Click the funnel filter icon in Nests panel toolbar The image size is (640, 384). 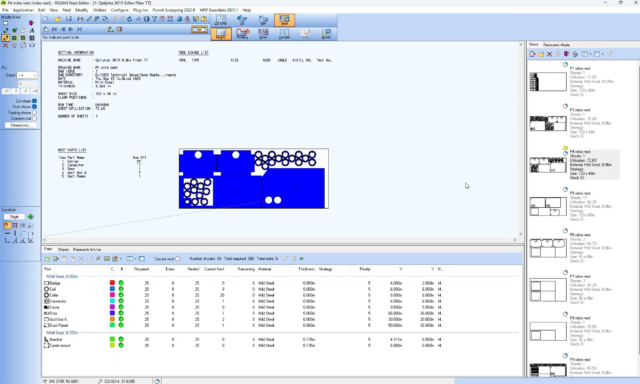[609, 54]
